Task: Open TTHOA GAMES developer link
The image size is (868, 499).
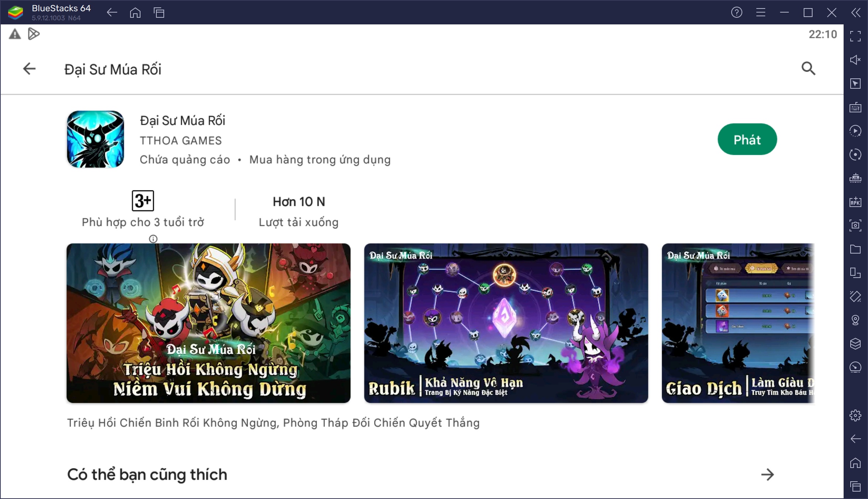Action: point(181,140)
